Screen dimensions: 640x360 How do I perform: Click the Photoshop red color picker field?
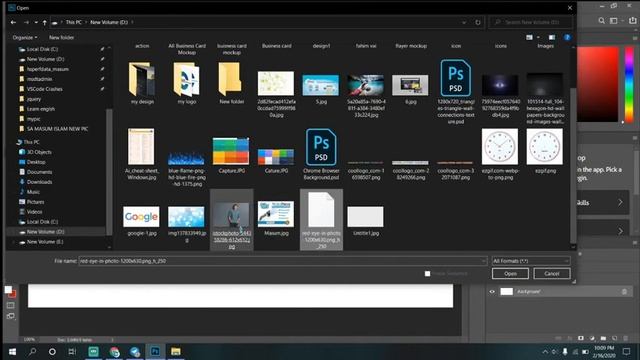[598, 84]
